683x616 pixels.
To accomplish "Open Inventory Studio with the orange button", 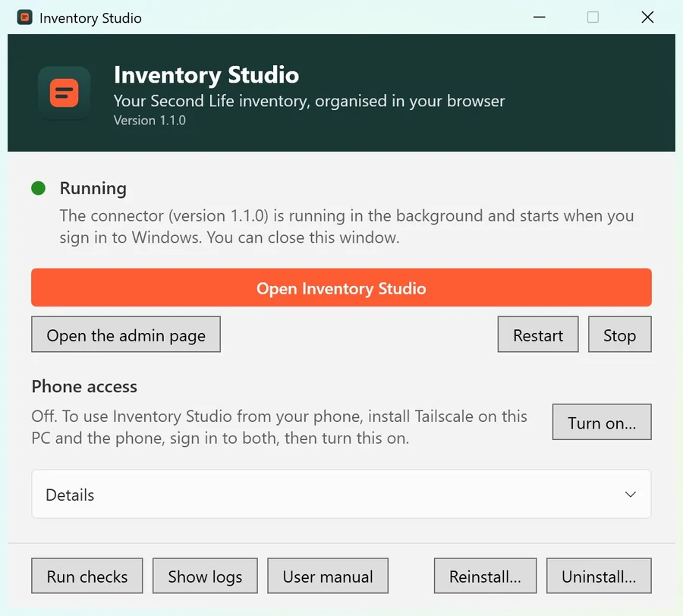I will pyautogui.click(x=341, y=288).
